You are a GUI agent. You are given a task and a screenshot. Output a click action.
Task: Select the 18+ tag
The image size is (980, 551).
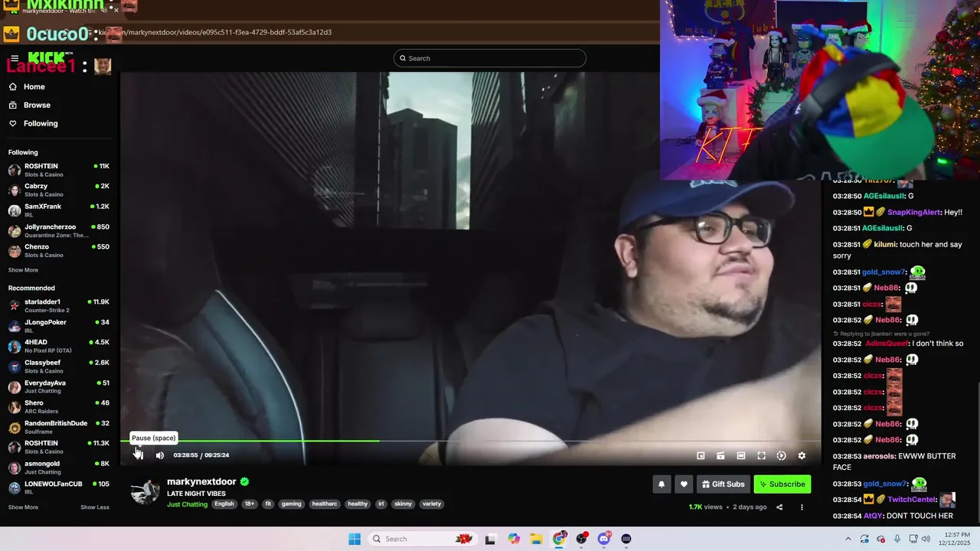point(249,504)
